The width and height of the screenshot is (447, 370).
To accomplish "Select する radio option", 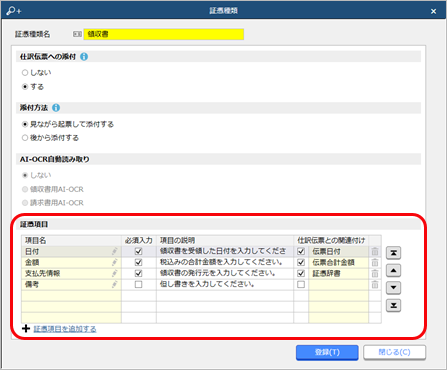I will 25,87.
